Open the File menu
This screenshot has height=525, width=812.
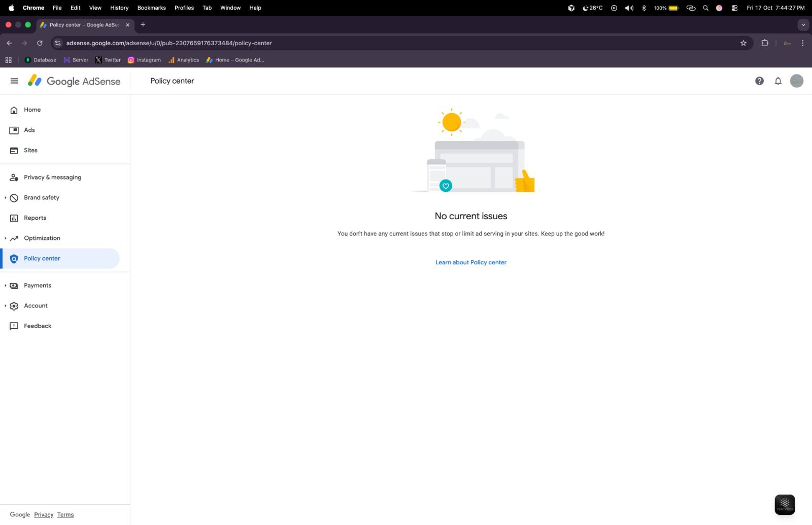click(x=57, y=8)
